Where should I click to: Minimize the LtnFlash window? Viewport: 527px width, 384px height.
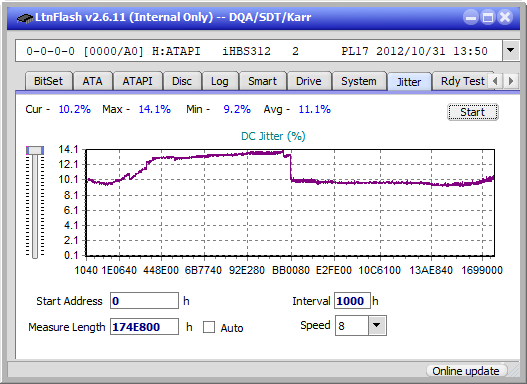(x=471, y=17)
